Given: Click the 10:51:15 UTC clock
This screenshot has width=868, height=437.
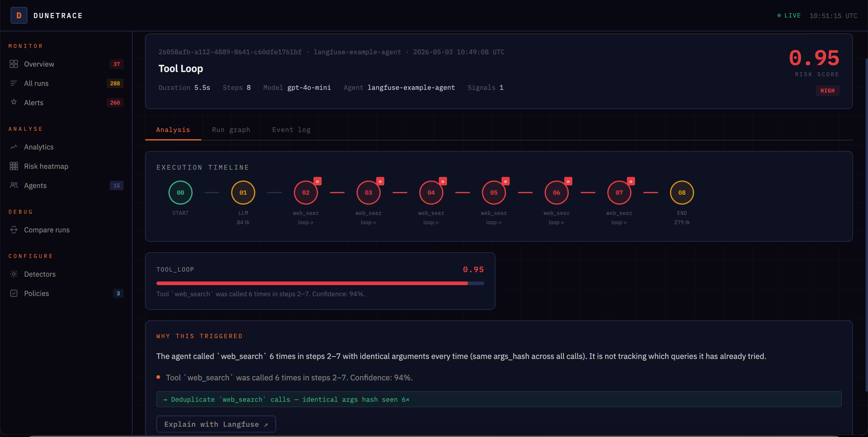Looking at the screenshot, I should (833, 15).
